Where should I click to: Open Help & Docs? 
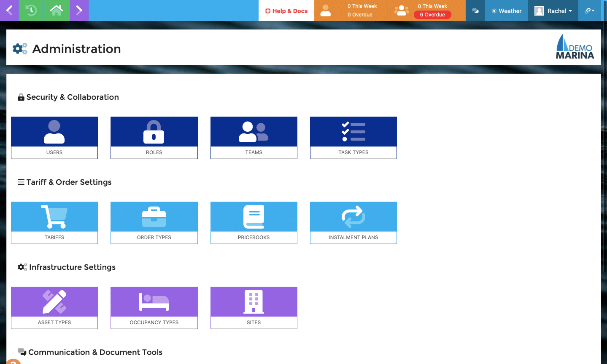tap(286, 11)
